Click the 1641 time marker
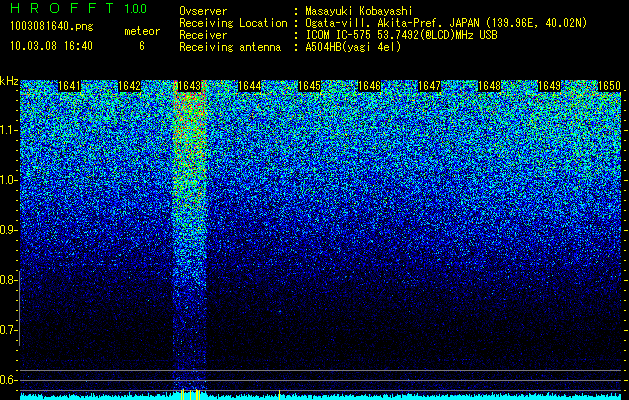 tap(70, 86)
